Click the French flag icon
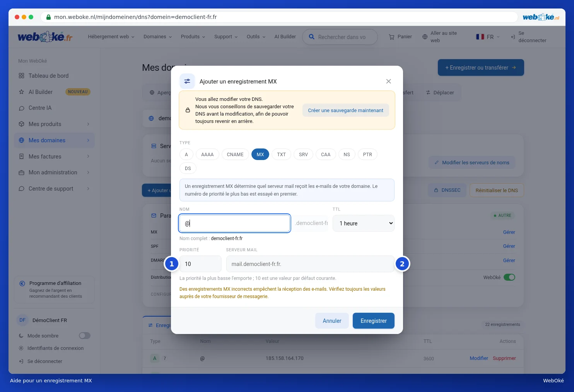 pos(480,37)
